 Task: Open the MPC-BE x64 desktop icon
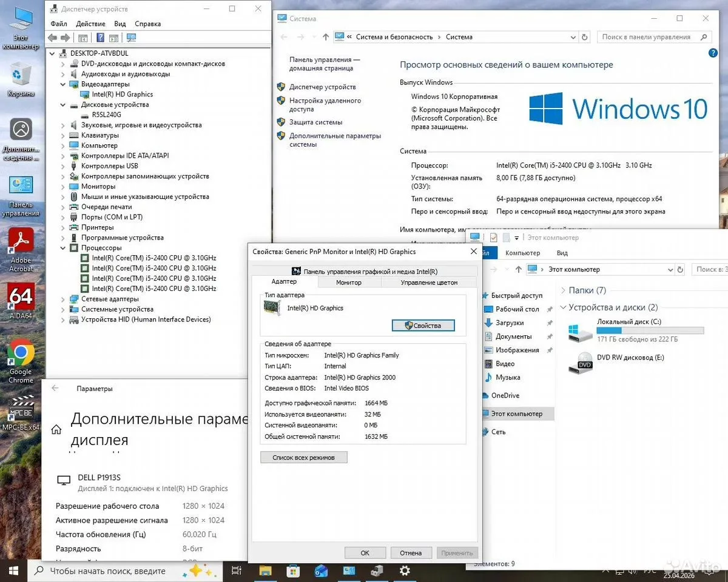pyautogui.click(x=21, y=413)
